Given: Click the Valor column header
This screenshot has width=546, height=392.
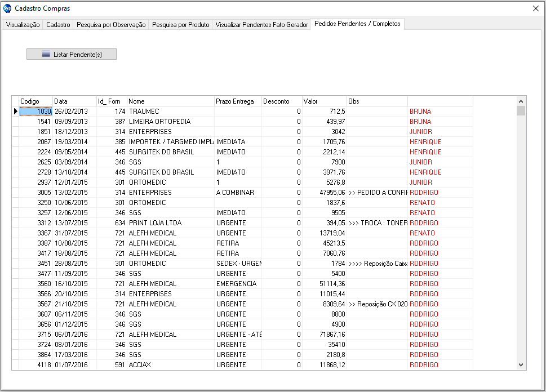Looking at the screenshot, I should tap(323, 101).
